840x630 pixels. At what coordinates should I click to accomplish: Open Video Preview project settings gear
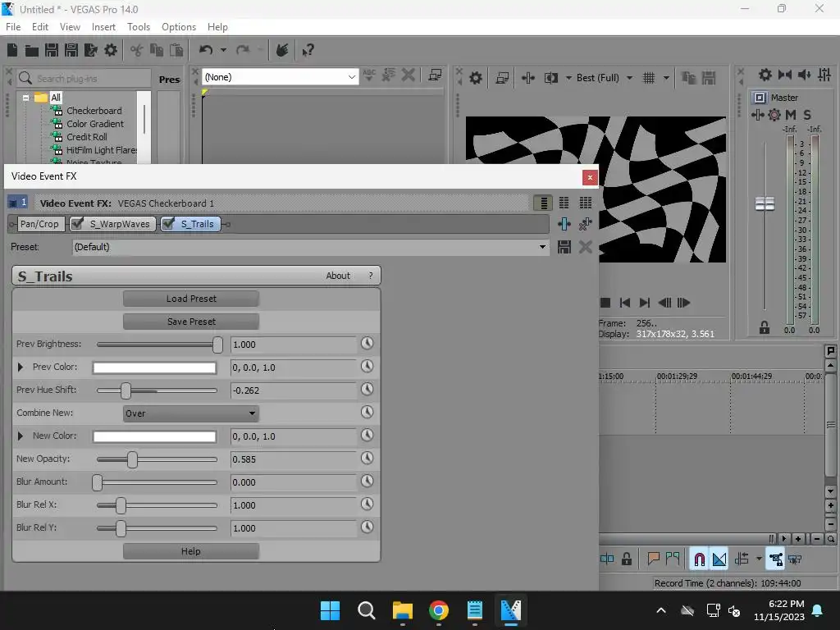tap(475, 78)
